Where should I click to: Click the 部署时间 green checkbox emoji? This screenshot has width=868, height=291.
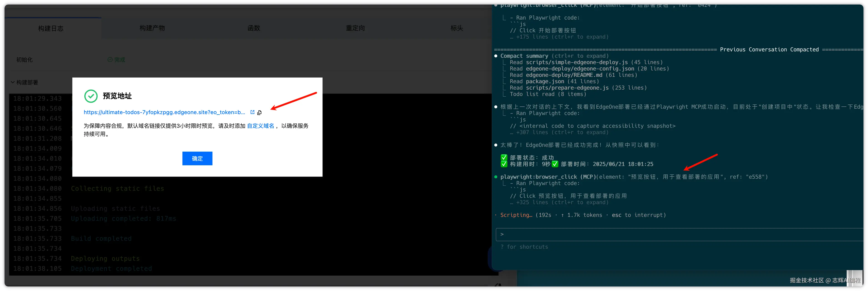[x=555, y=164]
